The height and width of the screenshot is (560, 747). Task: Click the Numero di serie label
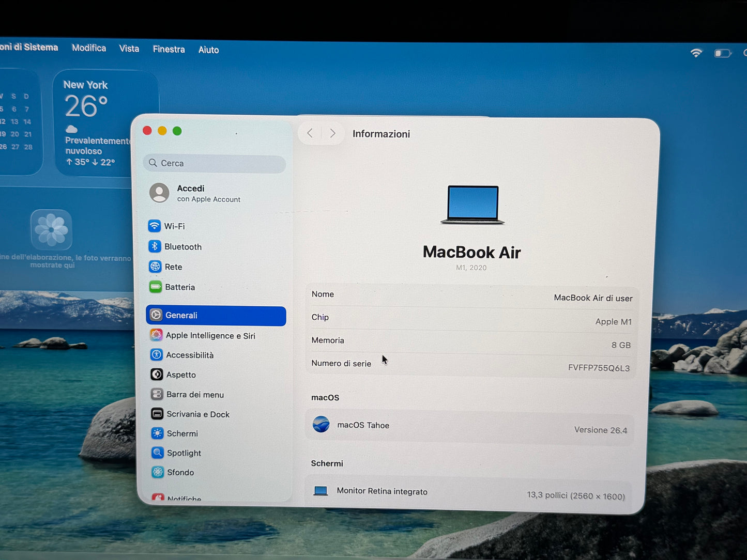[x=341, y=363]
